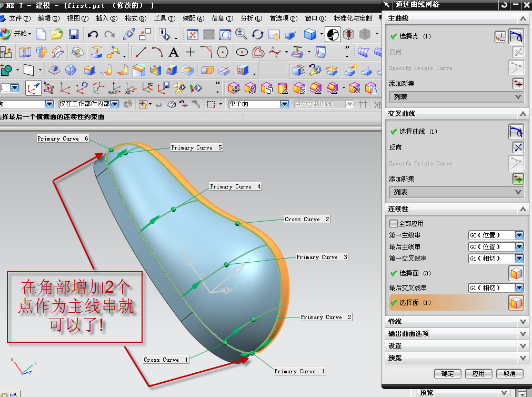Click the curve selection icon in 交叉曲线
The height and width of the screenshot is (397, 532).
point(516,132)
